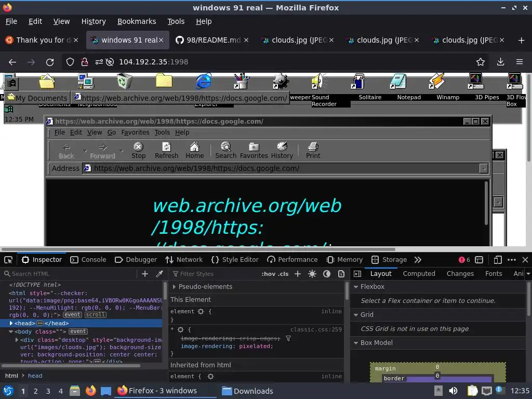Expand the Pseudo-elements section
Image resolution: width=532 pixels, height=399 pixels.
pos(174,287)
